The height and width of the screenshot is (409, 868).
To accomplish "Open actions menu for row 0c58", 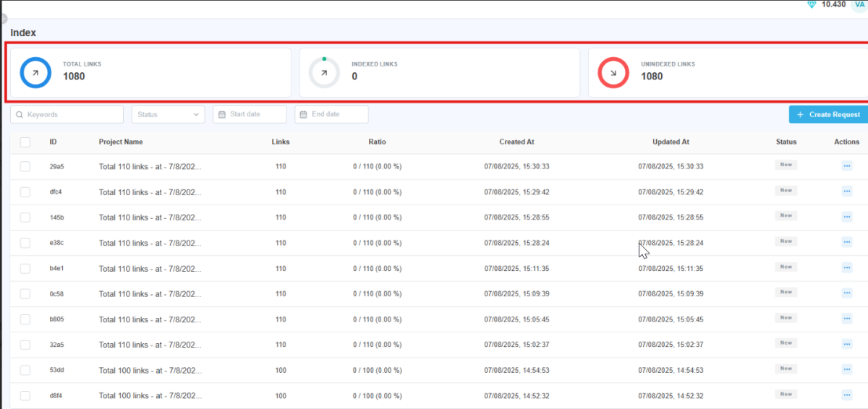I will coord(847,293).
